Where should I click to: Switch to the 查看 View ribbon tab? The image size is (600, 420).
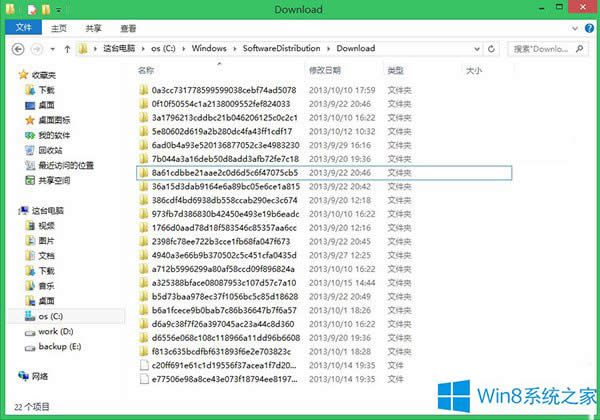point(126,28)
